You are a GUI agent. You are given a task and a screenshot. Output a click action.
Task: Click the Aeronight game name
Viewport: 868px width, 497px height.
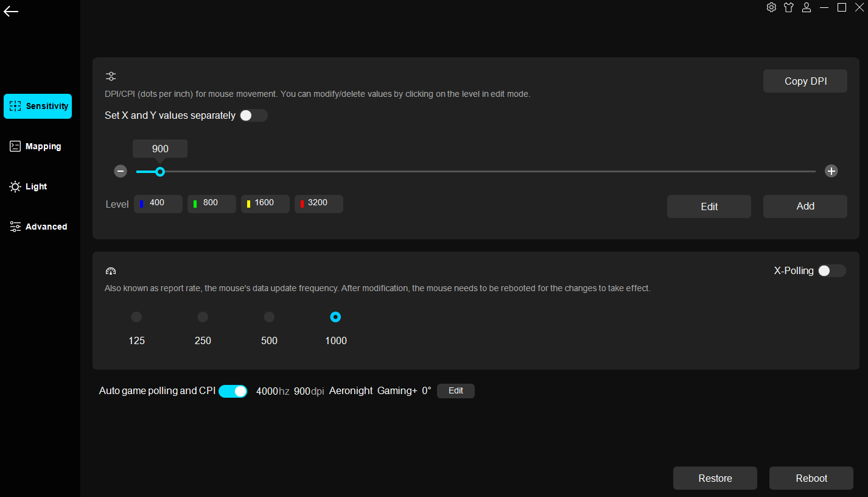pos(351,391)
